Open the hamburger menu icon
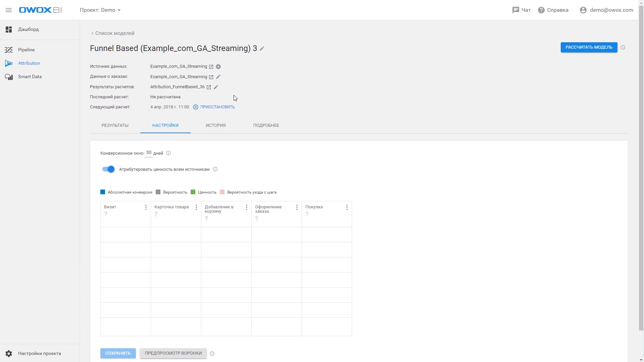The height and width of the screenshot is (362, 644). click(9, 10)
